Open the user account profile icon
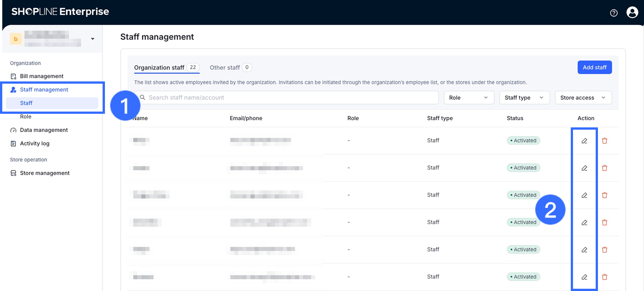 tap(632, 12)
